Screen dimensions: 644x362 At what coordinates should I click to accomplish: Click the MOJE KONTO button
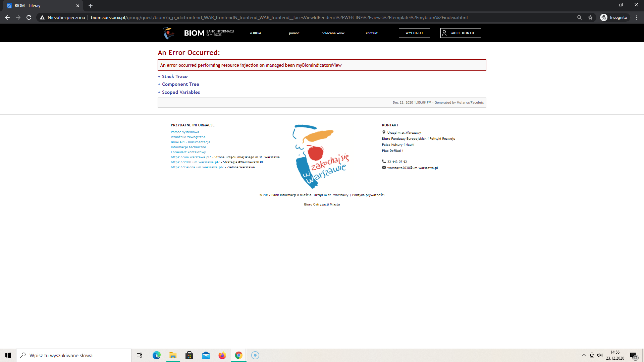pyautogui.click(x=461, y=33)
